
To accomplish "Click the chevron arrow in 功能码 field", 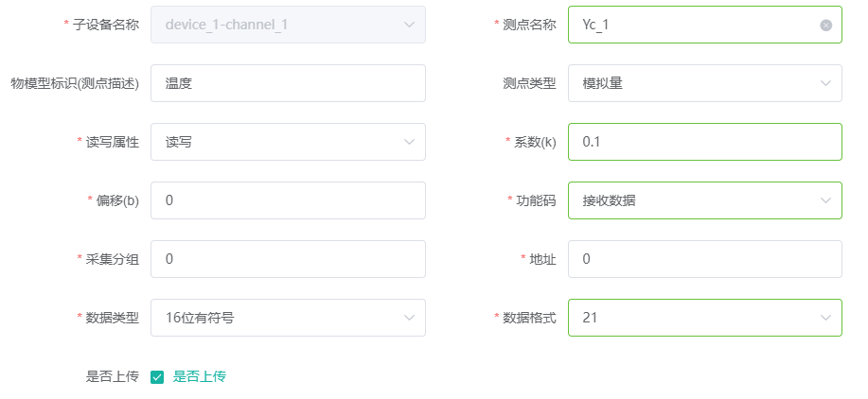I will point(825,200).
